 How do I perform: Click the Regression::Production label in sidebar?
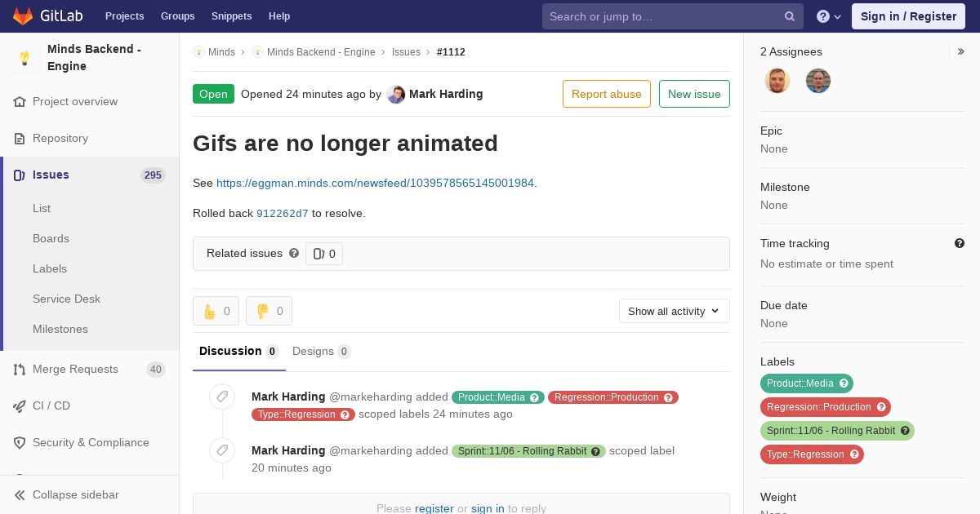coord(826,407)
